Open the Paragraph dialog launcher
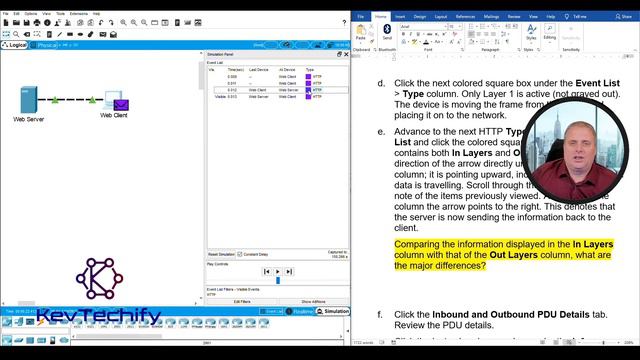 pyautogui.click(x=519, y=50)
